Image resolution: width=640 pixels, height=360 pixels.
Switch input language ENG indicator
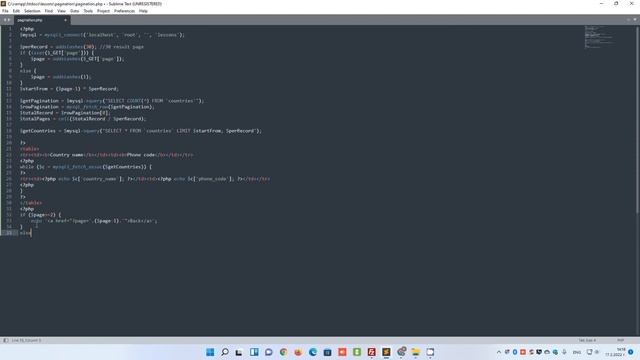(x=577, y=352)
